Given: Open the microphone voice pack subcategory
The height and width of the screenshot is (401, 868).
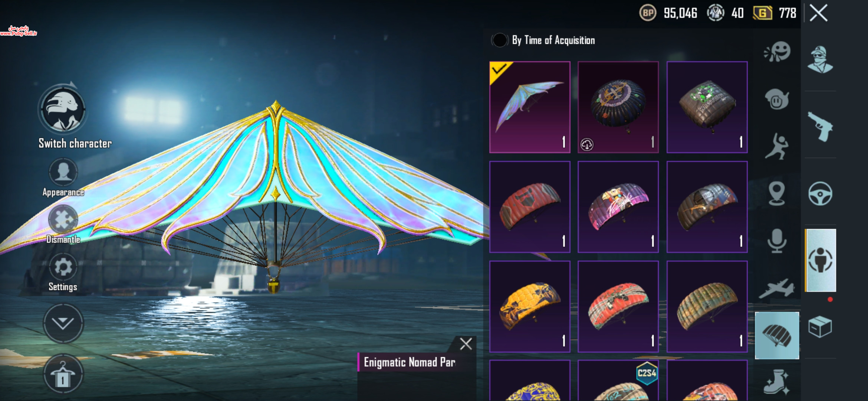Looking at the screenshot, I should point(777,241).
